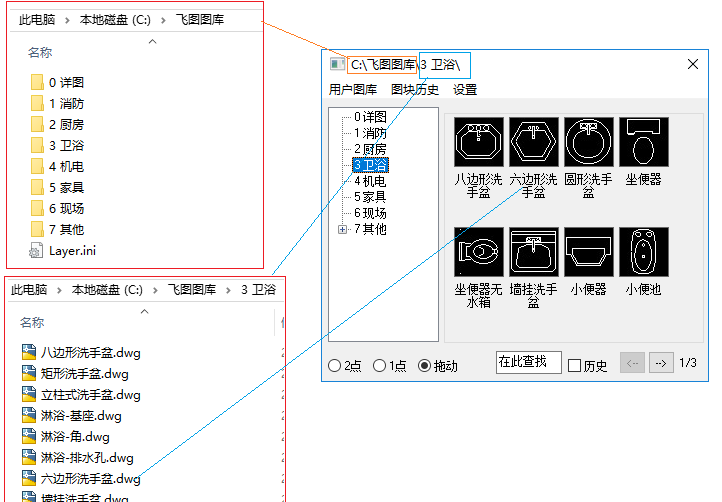Screen dimensions: 722x502
Task: Go to the next page with --> button
Action: pos(661,363)
